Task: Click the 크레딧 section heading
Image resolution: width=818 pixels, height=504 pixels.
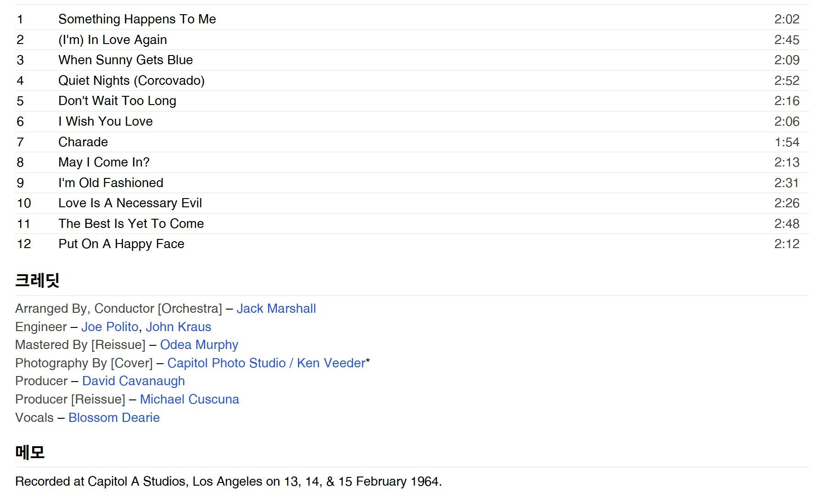Action: (37, 280)
